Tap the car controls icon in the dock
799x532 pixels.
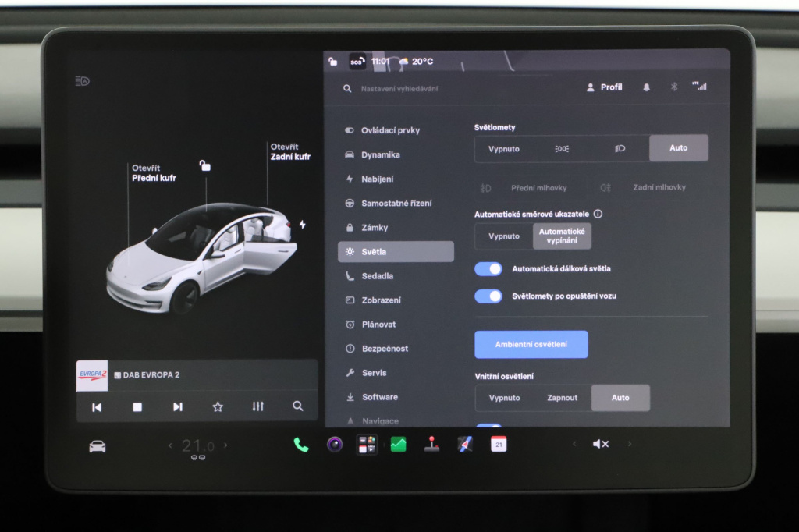tap(98, 447)
